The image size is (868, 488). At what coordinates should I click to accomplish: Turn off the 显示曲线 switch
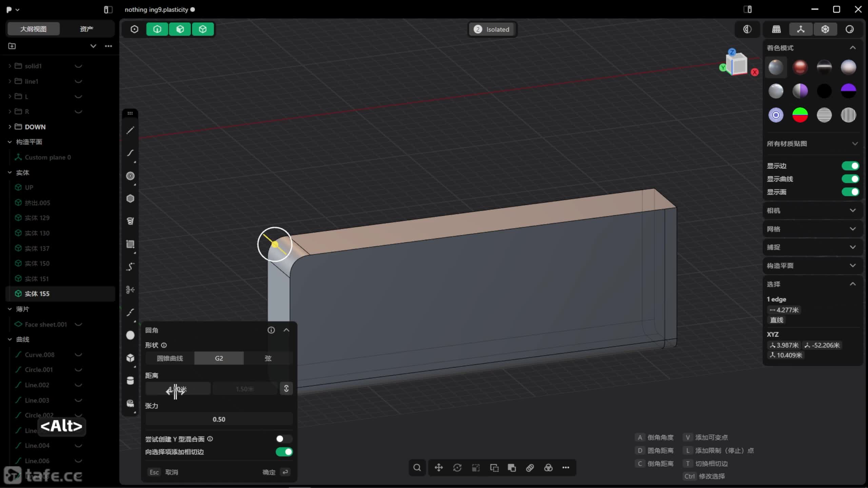[850, 179]
